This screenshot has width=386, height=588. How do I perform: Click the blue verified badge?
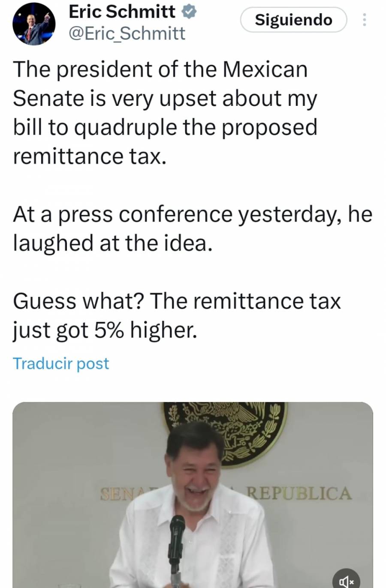(x=189, y=12)
